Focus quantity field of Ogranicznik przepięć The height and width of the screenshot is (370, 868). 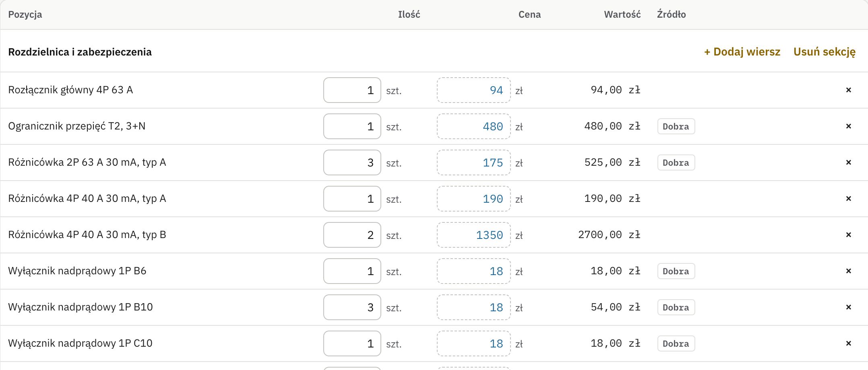pos(352,126)
